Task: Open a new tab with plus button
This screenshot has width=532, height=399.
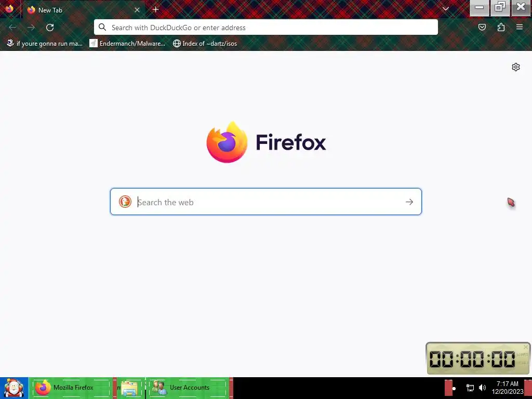Action: 156,9
